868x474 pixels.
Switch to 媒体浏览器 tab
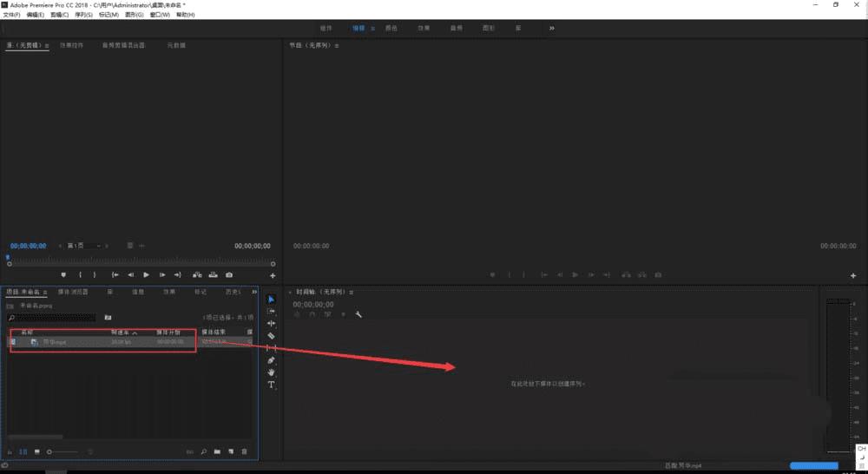(x=73, y=292)
